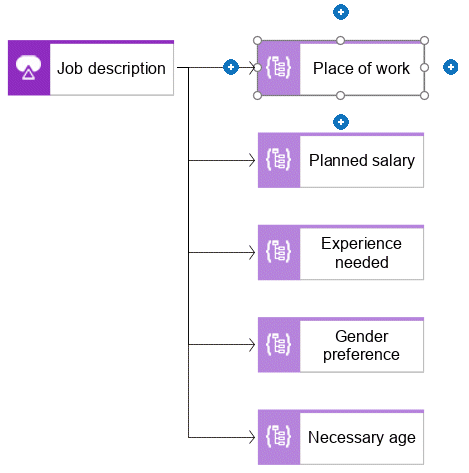Select the Planned salary label text

pos(362,161)
